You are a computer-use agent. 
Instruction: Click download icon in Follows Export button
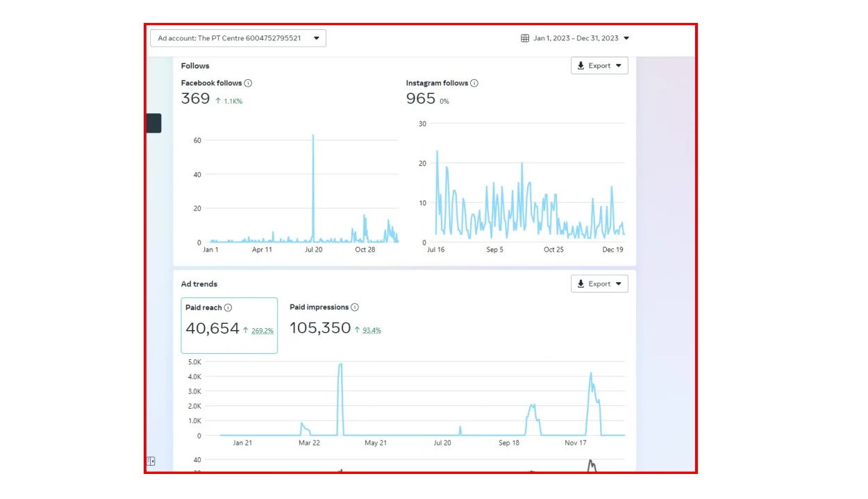click(x=581, y=66)
